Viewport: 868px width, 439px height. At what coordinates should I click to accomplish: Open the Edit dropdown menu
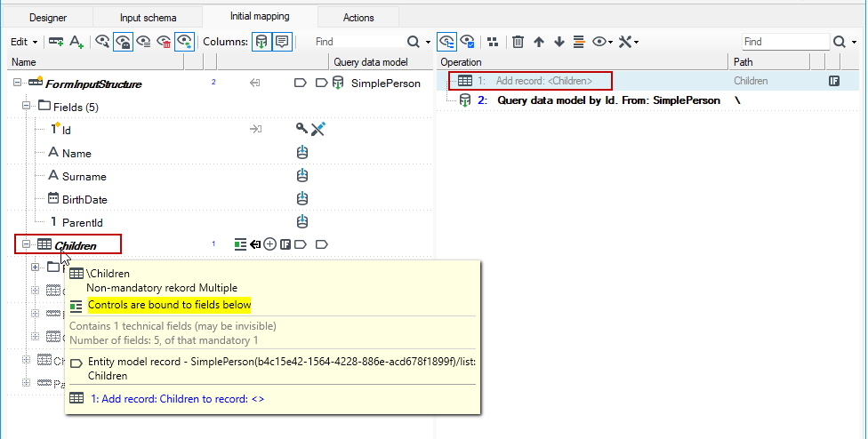pyautogui.click(x=24, y=42)
